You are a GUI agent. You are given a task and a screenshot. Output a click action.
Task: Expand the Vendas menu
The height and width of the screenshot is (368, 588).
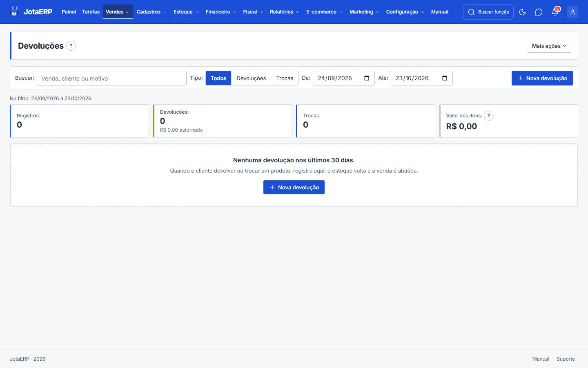[118, 12]
